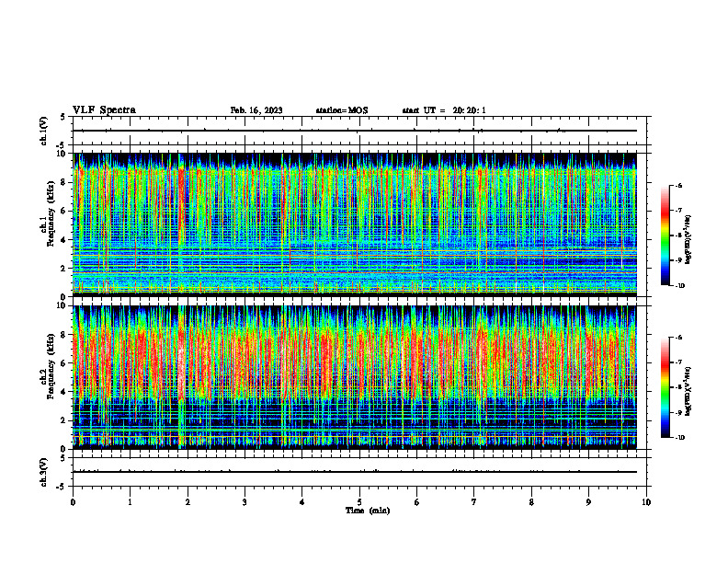
Task: Click the ch.3 voltage waveform trace
Action: (354, 472)
